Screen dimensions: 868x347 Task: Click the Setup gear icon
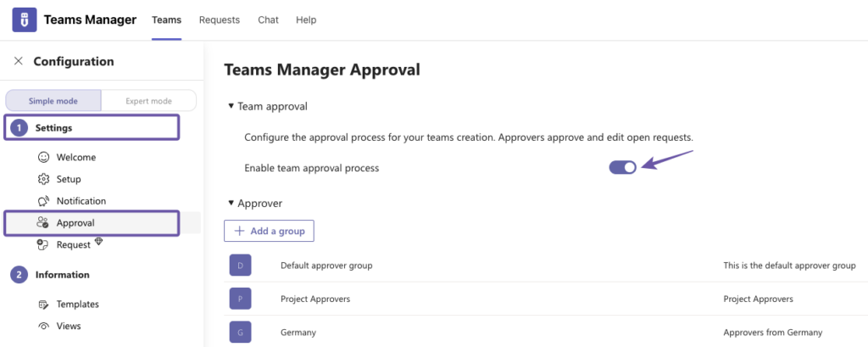(x=43, y=179)
